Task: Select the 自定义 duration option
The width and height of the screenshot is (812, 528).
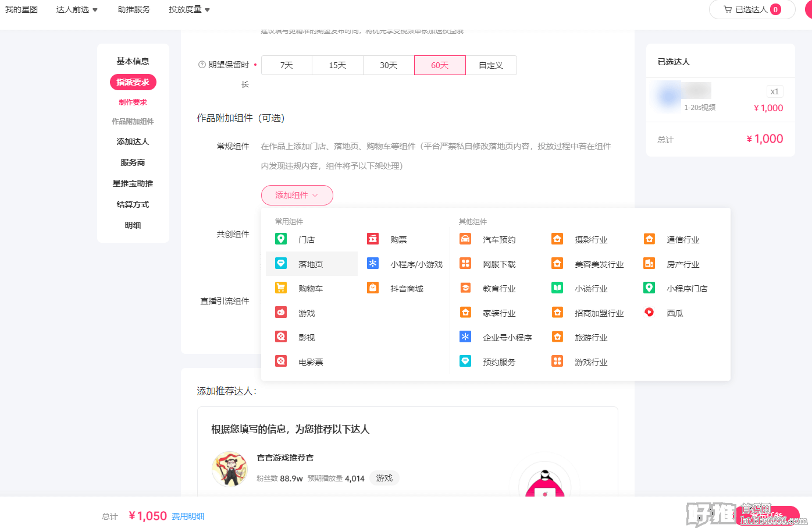Action: [491, 65]
